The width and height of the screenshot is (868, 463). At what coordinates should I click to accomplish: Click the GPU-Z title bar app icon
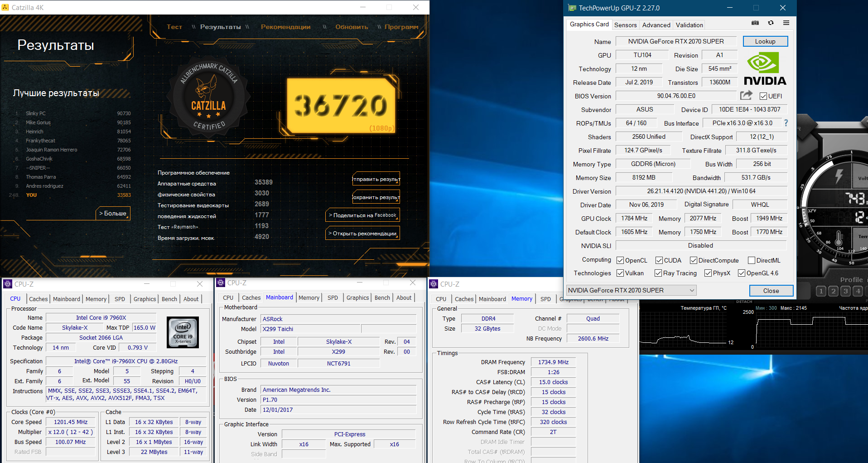pyautogui.click(x=572, y=8)
